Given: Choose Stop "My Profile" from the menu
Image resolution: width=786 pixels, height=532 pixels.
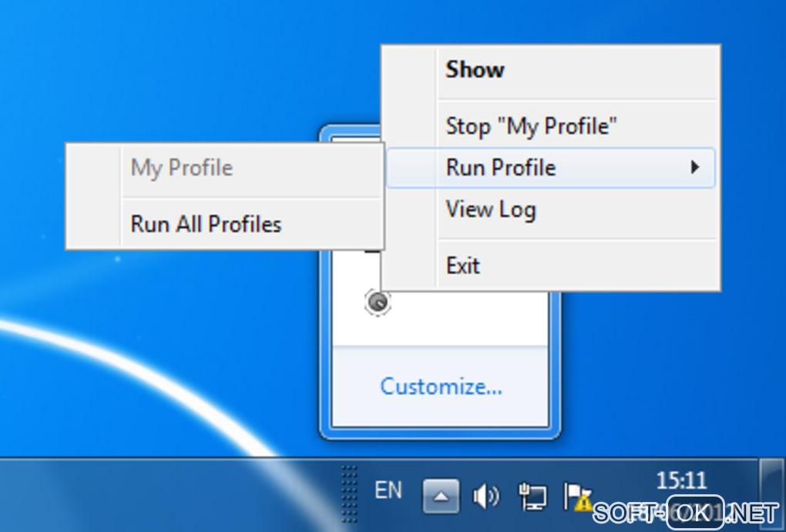Looking at the screenshot, I should point(550,125).
